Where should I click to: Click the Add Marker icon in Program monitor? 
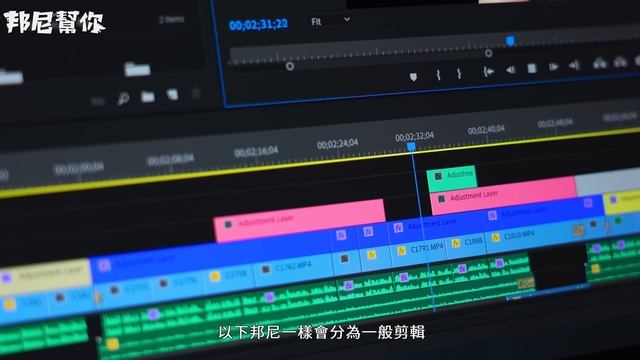coord(413,77)
